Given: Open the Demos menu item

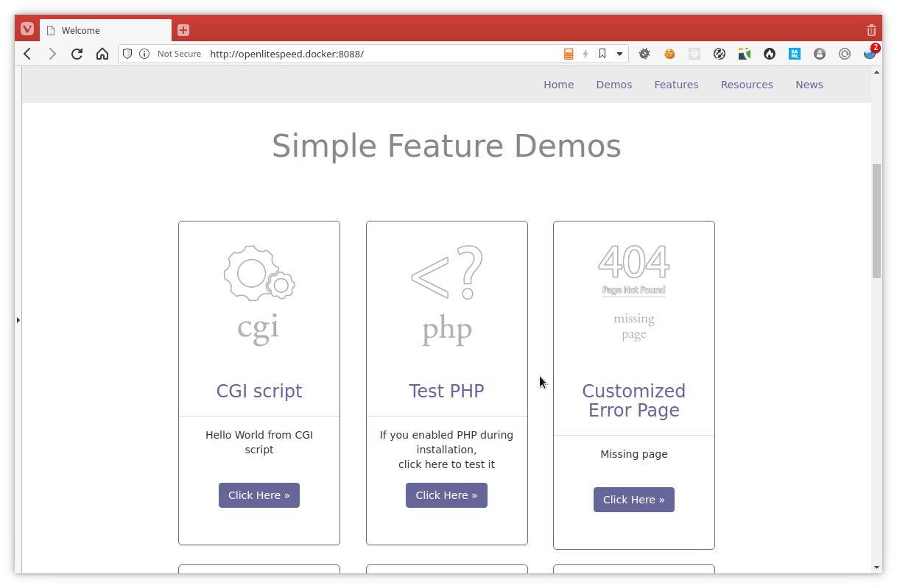Looking at the screenshot, I should [x=613, y=84].
